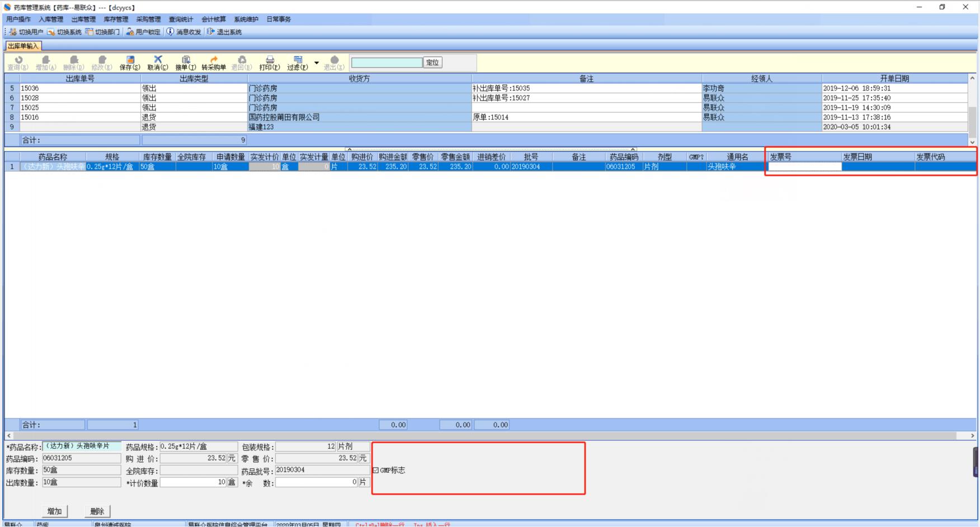
Task: Select the 出库单输入 tab
Action: (x=23, y=46)
